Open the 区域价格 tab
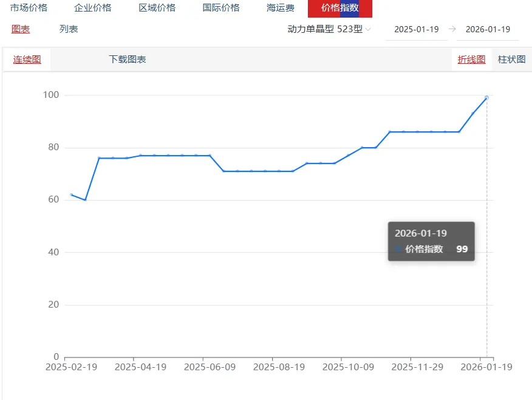Image resolution: width=532 pixels, height=400 pixels. (x=157, y=7)
